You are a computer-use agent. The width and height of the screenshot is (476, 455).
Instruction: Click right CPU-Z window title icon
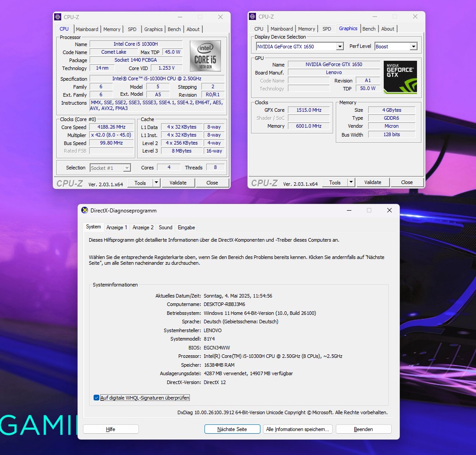pos(252,17)
